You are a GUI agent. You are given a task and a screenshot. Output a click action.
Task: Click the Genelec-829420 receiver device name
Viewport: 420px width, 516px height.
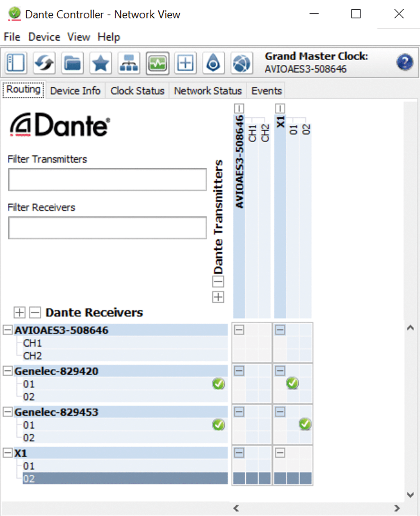56,371
